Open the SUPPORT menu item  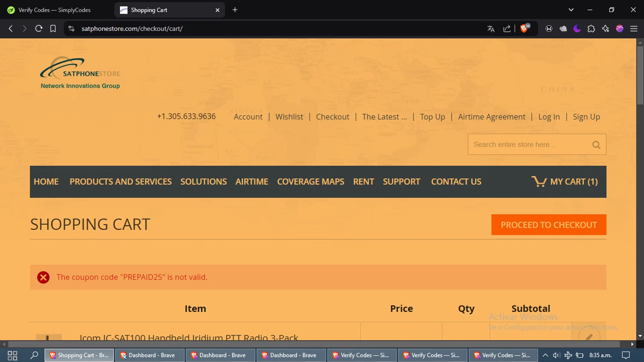pos(401,182)
